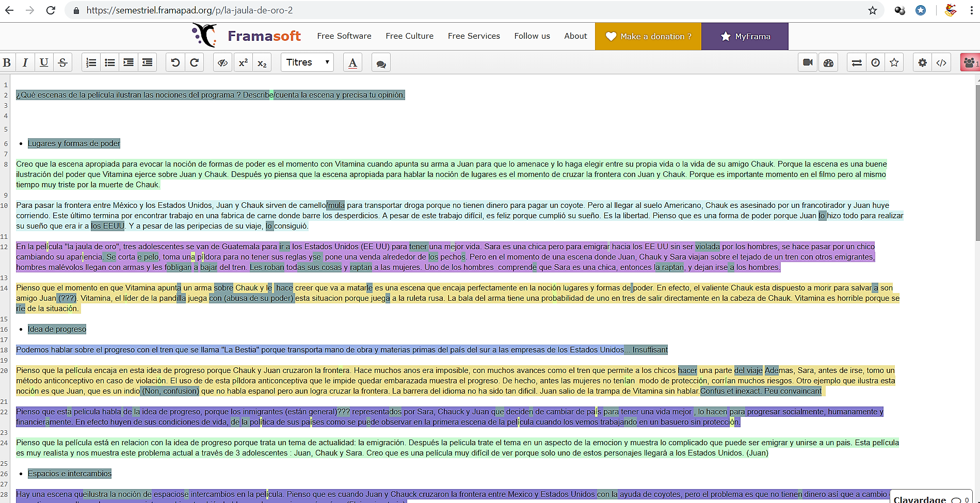This screenshot has height=503, width=980.
Task: Click the undo arrow icon
Action: coord(175,63)
